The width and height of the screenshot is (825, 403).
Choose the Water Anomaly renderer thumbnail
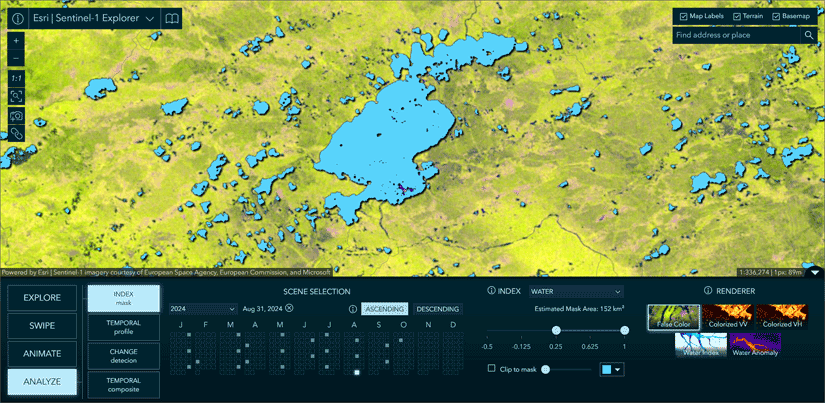pos(754,345)
